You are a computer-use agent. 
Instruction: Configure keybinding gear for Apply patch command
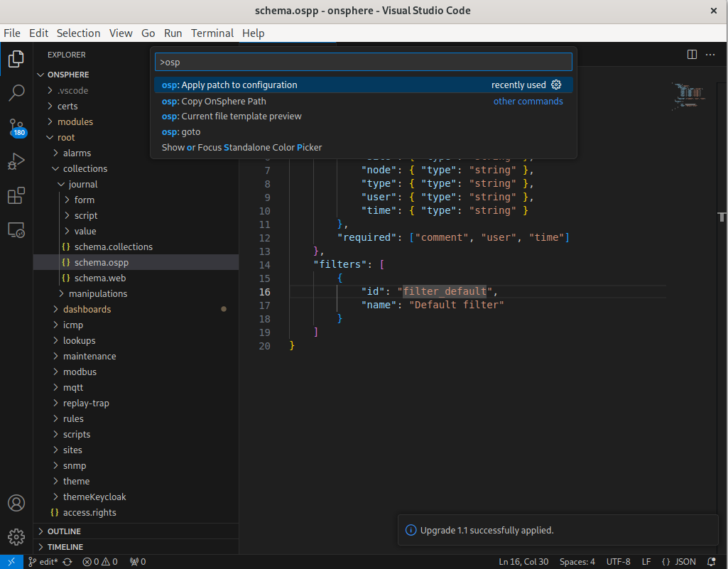tap(556, 85)
